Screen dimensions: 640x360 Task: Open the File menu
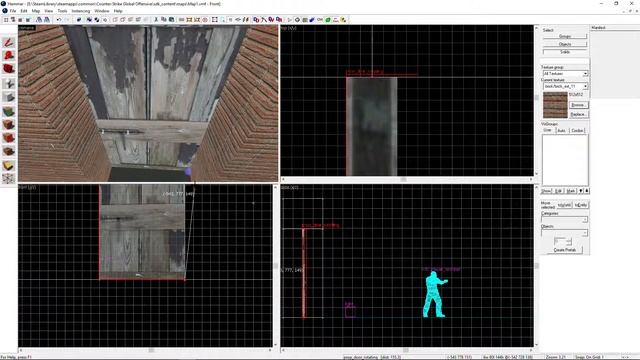[x=13, y=11]
